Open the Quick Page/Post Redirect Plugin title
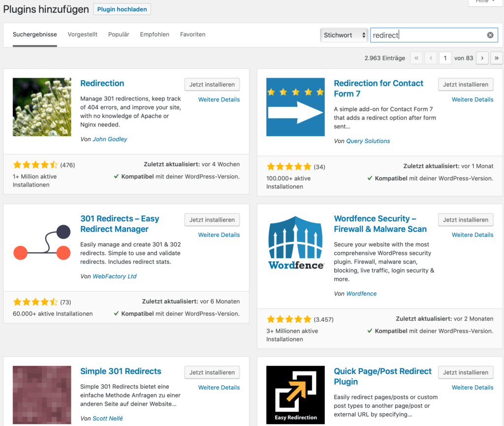Viewport: 504px width, 426px height. click(382, 376)
